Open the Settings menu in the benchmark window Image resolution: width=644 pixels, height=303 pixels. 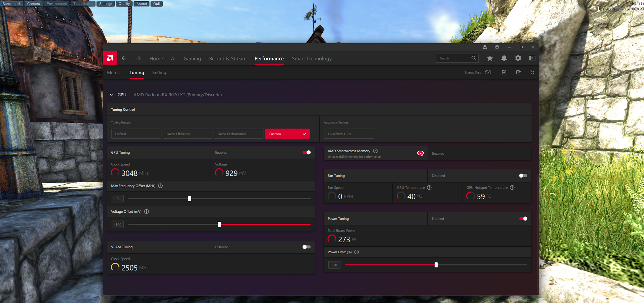pos(106,4)
